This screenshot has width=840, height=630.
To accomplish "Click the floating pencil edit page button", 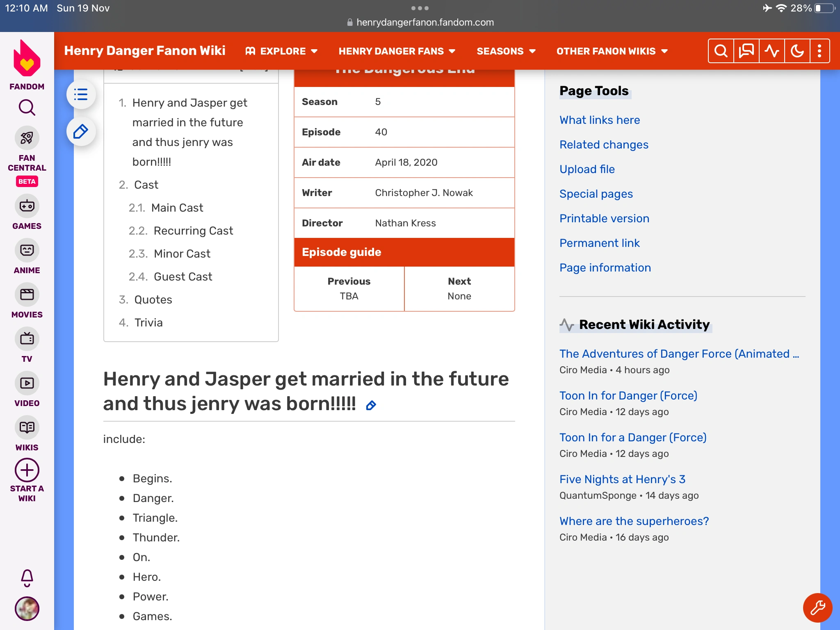I will pyautogui.click(x=81, y=132).
